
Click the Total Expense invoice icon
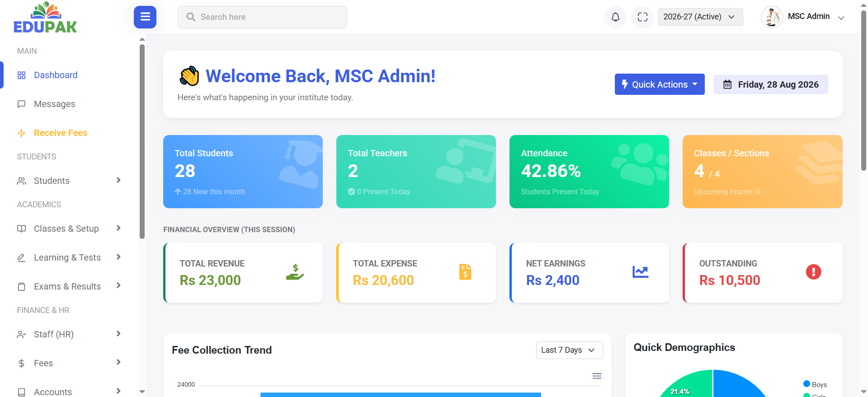[x=465, y=272]
